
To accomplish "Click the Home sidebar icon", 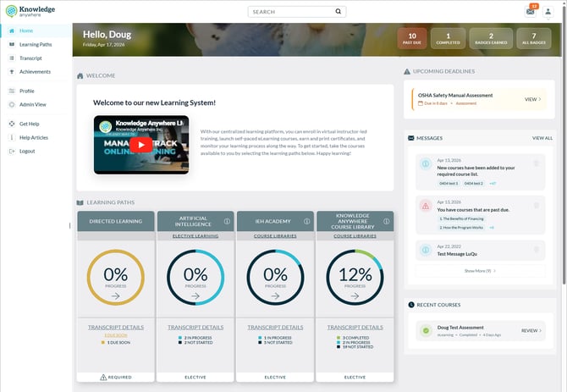I will pyautogui.click(x=12, y=30).
